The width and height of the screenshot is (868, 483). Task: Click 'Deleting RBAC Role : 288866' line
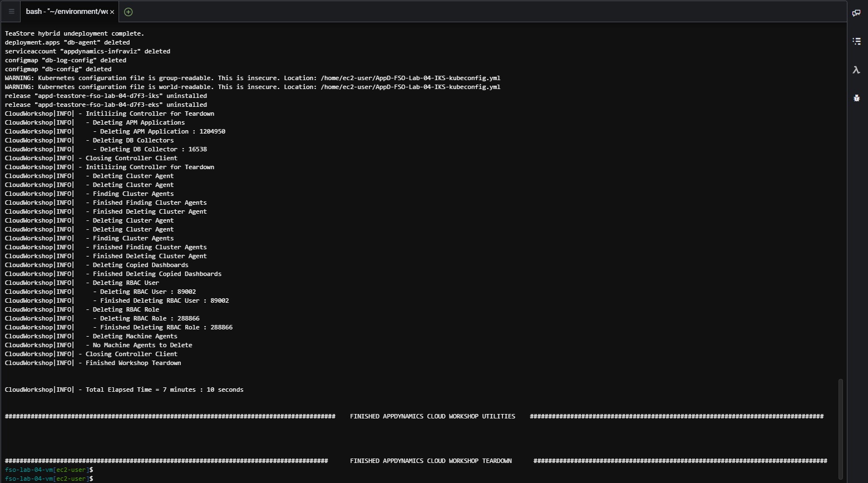(x=102, y=318)
